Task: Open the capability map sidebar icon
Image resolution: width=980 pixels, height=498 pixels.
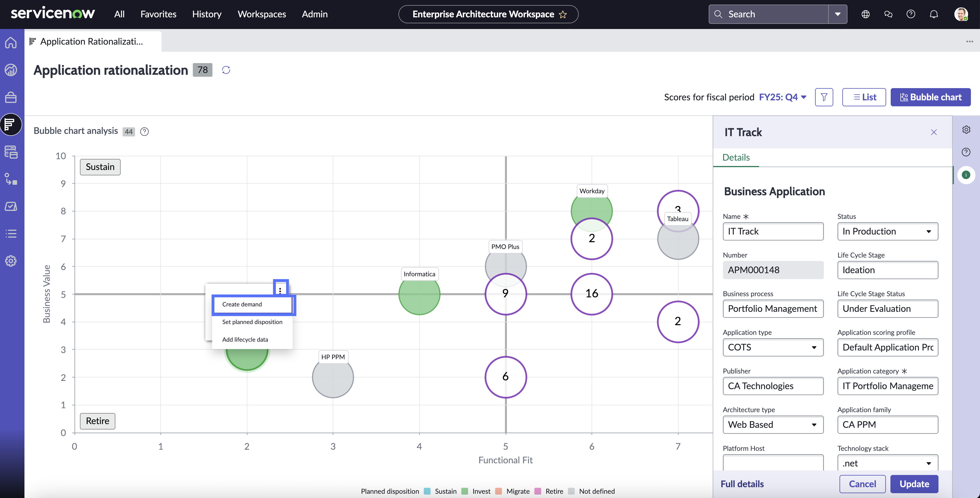Action: click(11, 179)
